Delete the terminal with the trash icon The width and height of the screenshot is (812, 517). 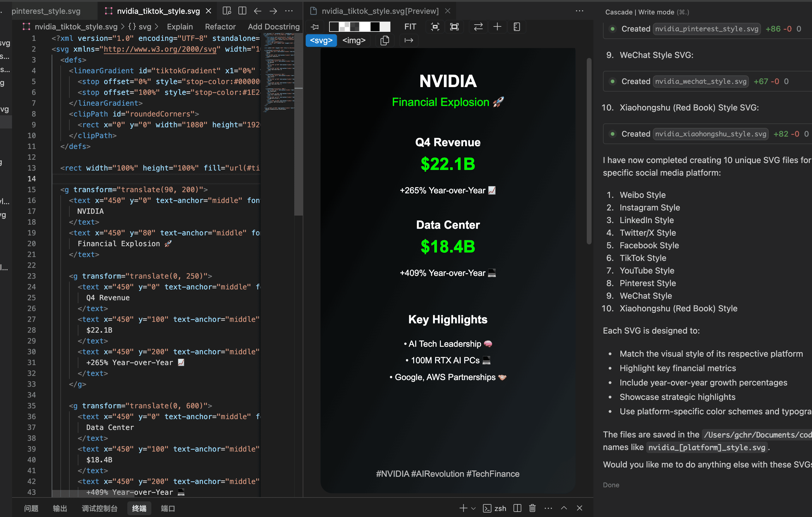pos(532,508)
